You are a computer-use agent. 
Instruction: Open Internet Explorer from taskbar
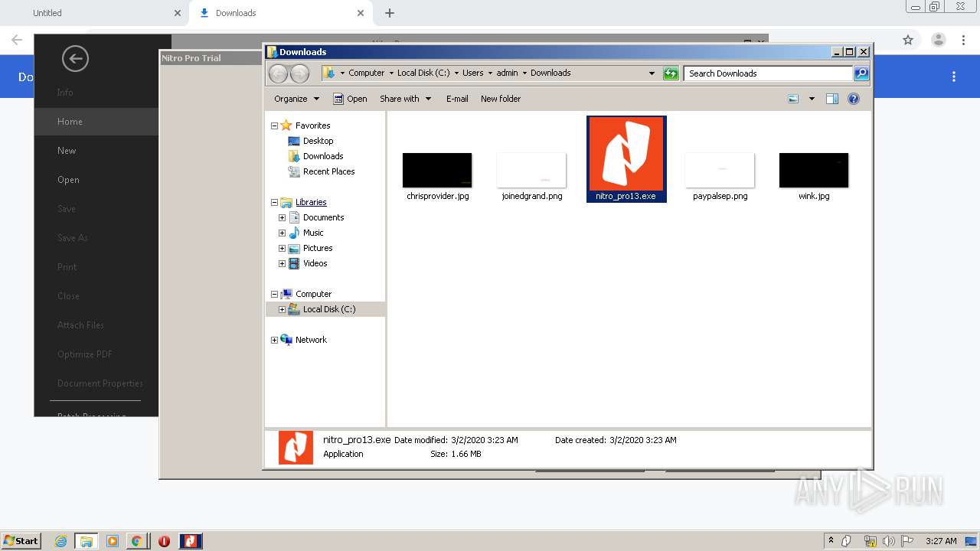(61, 541)
